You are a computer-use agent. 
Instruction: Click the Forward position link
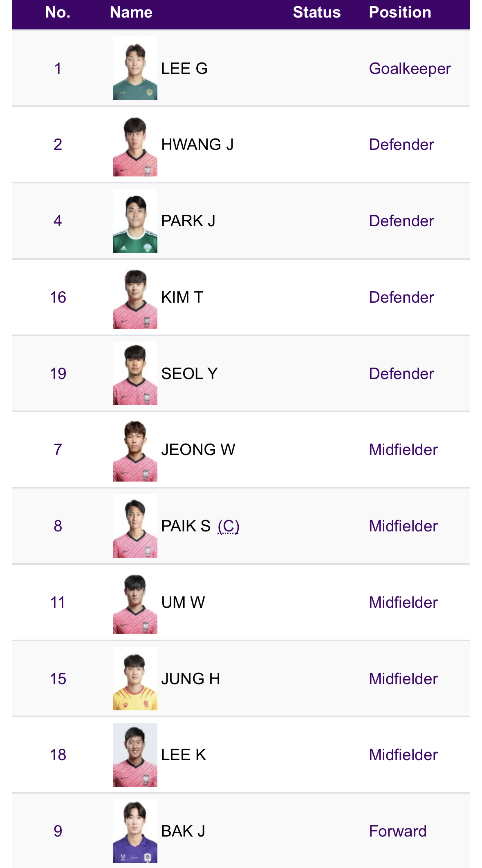(x=397, y=831)
